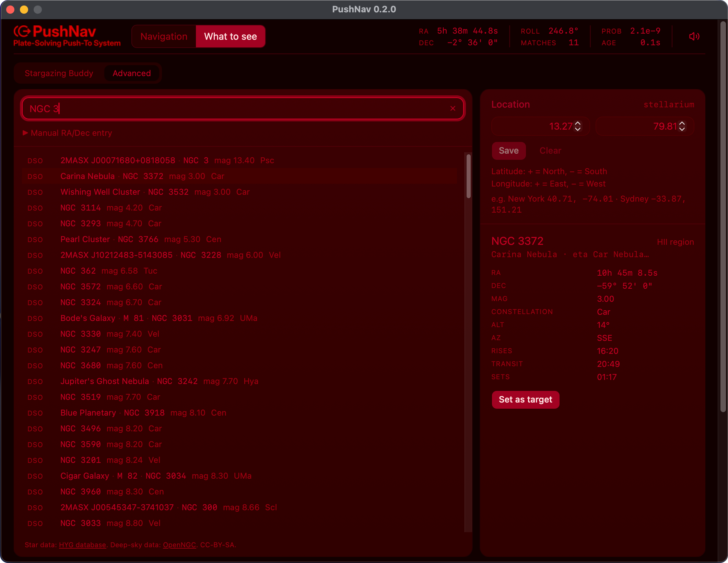The width and height of the screenshot is (728, 563).
Task: Open the OpenNGC link
Action: pos(179,545)
